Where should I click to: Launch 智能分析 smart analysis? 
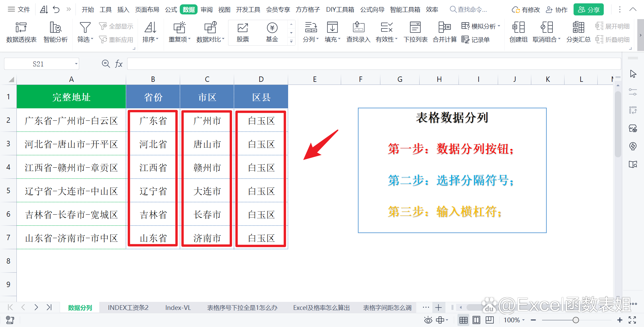point(56,32)
